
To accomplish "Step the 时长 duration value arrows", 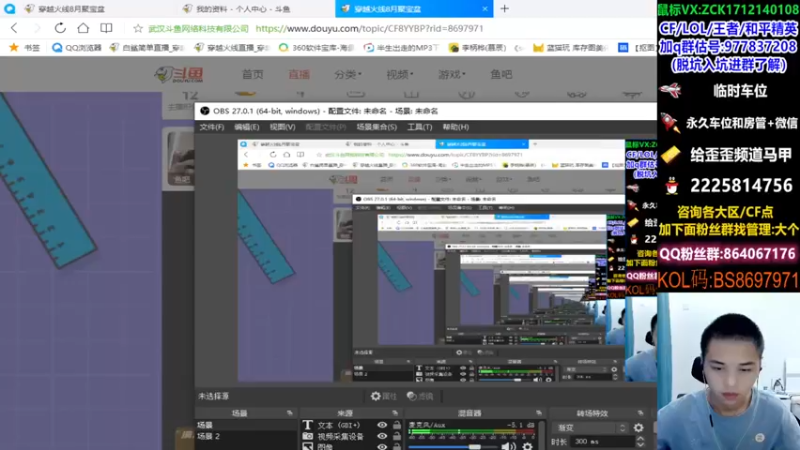I will (x=640, y=441).
